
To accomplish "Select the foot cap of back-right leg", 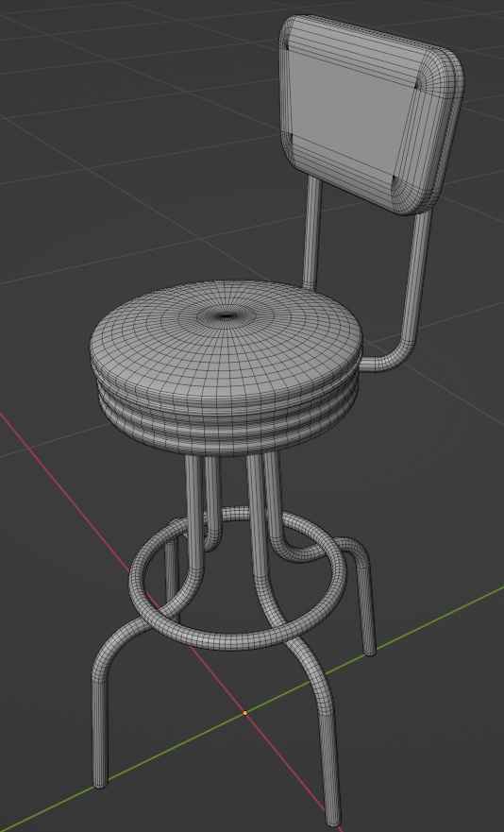I will click(370, 653).
